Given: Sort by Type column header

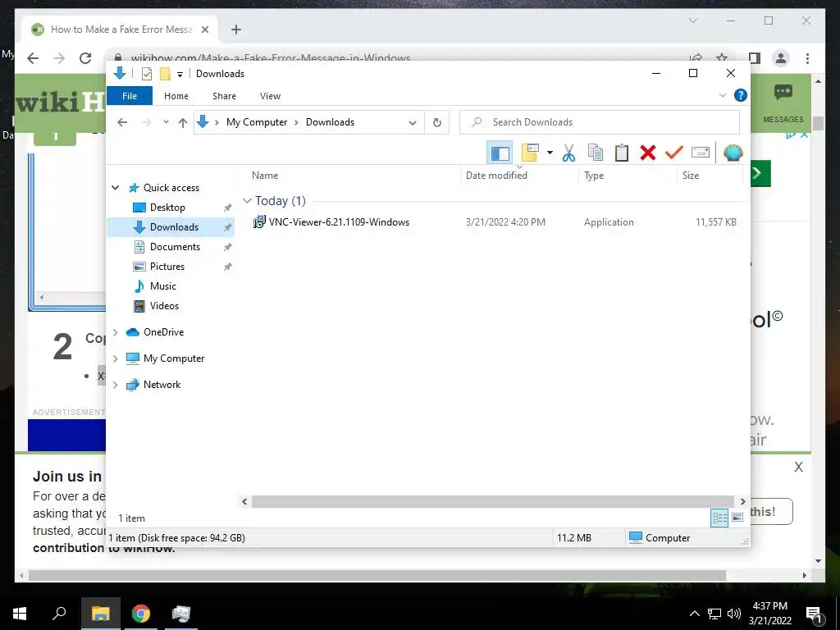Looking at the screenshot, I should pos(594,176).
